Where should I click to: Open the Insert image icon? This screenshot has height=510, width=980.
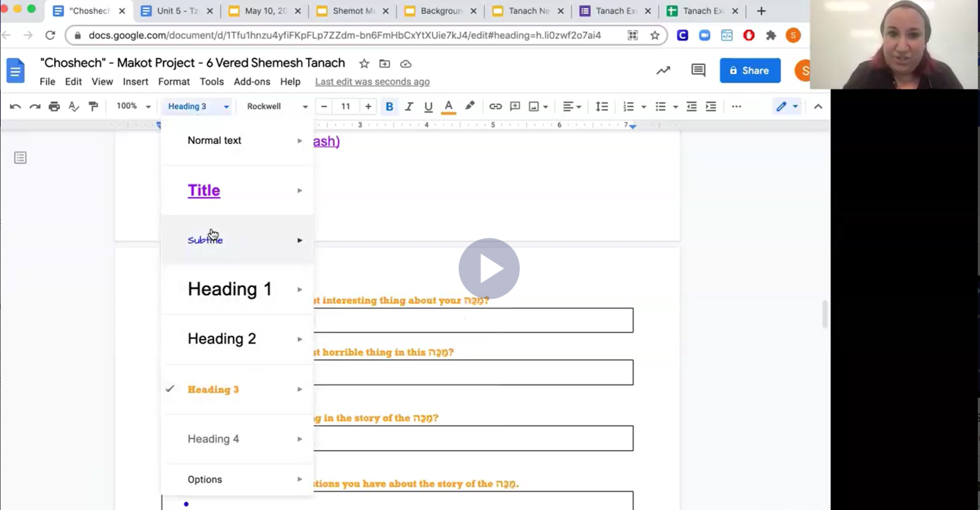point(535,106)
